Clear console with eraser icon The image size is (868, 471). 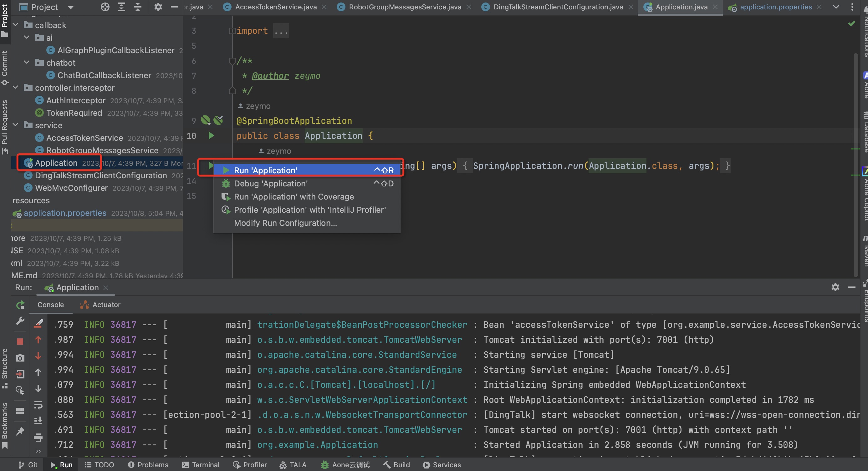(x=38, y=324)
